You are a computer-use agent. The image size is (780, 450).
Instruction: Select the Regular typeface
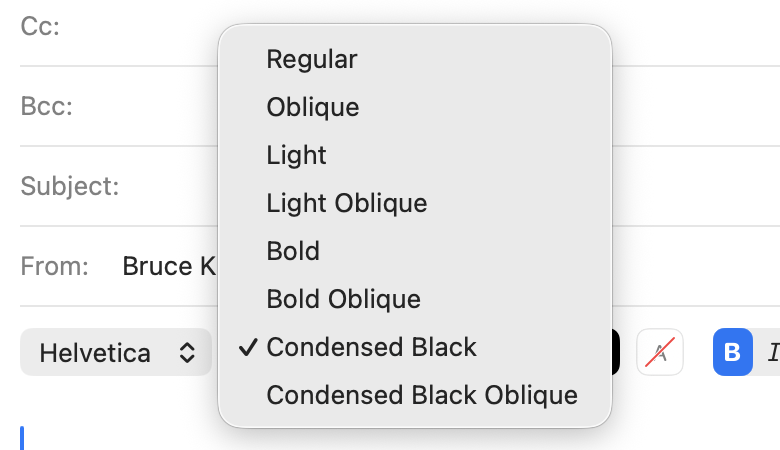[x=312, y=59]
